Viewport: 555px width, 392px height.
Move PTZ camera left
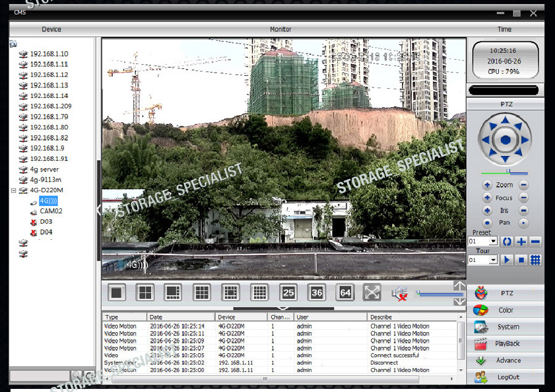[x=486, y=140]
